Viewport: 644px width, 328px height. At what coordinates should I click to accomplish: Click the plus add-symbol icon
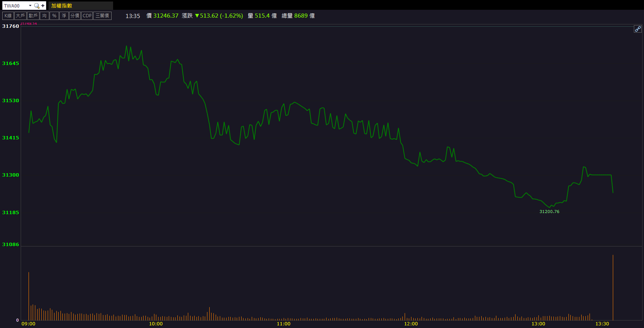(43, 6)
